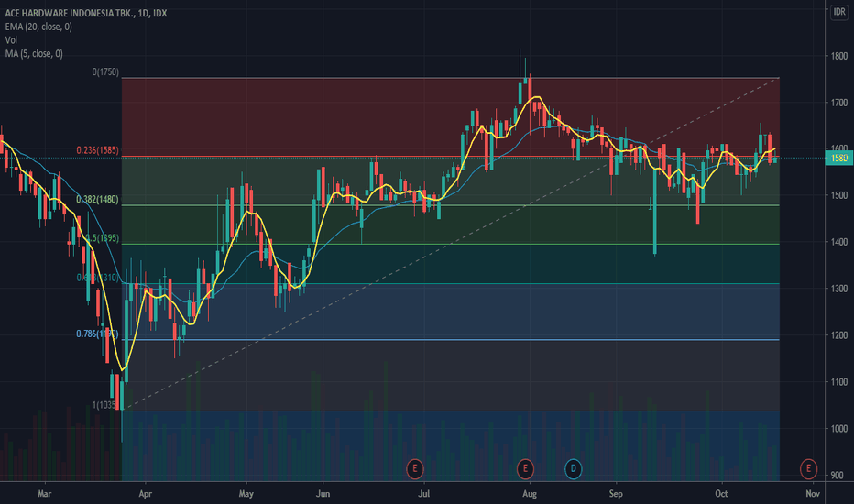Select the EMA (20, close, 0) indicator label
854x504 pixels.
pos(38,27)
